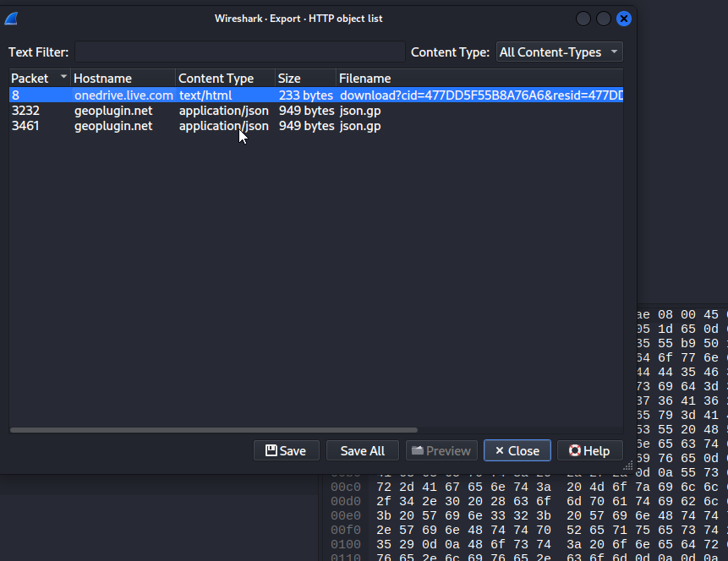Click hex offset 00e0 in the bytes pane
Image resolution: width=728 pixels, height=561 pixels.
346,516
